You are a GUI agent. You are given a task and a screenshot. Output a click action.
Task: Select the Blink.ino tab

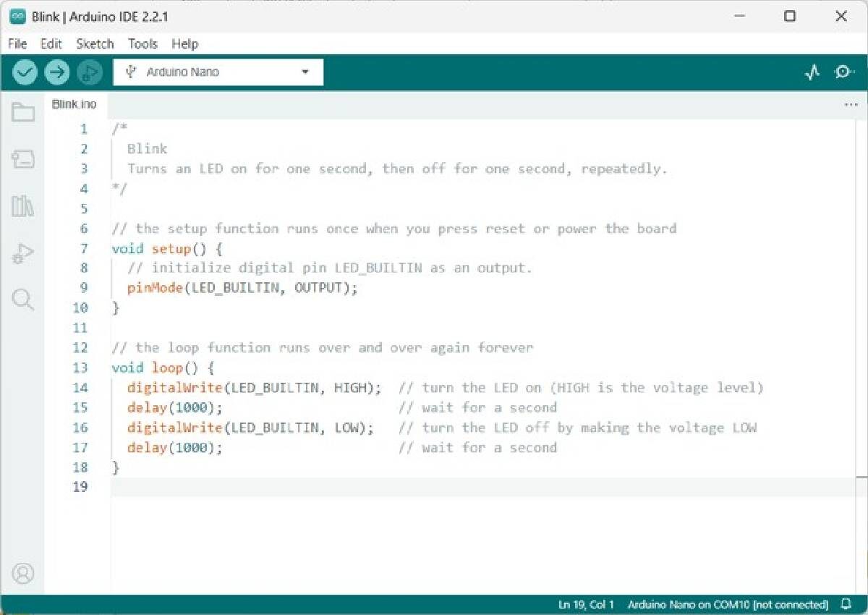coord(74,104)
